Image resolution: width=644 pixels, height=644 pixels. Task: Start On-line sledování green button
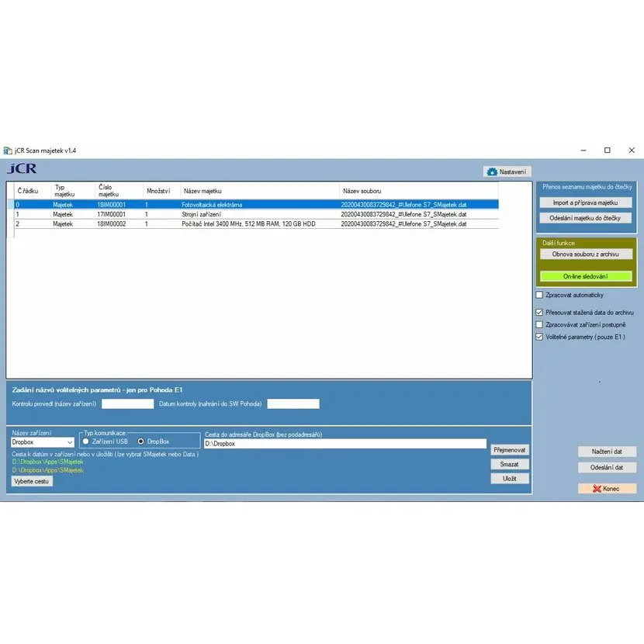coord(585,276)
